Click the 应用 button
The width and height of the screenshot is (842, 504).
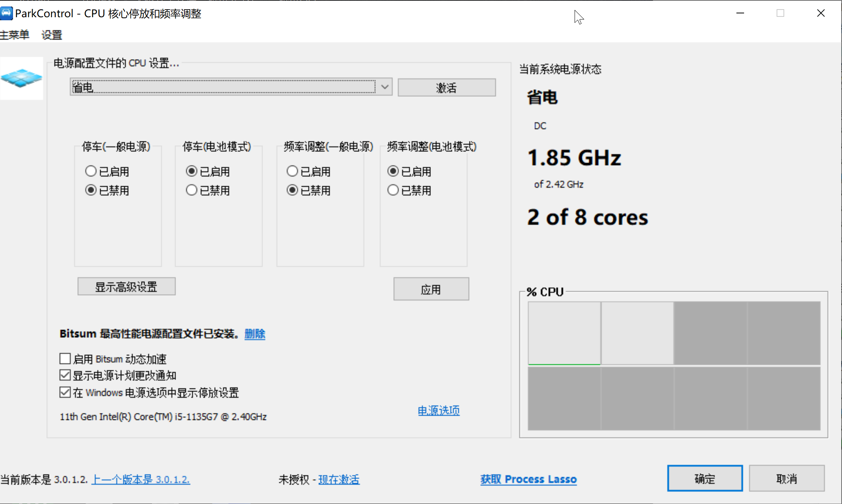pyautogui.click(x=431, y=289)
